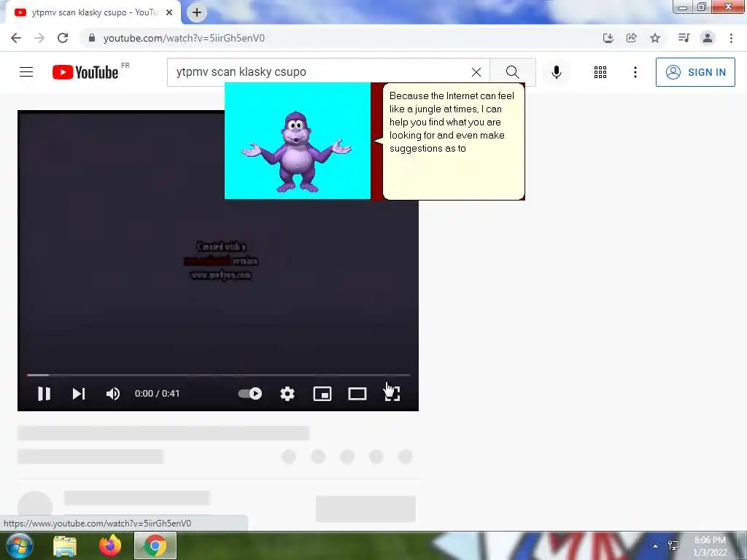Install app from address bar icon
The image size is (747, 560).
click(x=608, y=38)
